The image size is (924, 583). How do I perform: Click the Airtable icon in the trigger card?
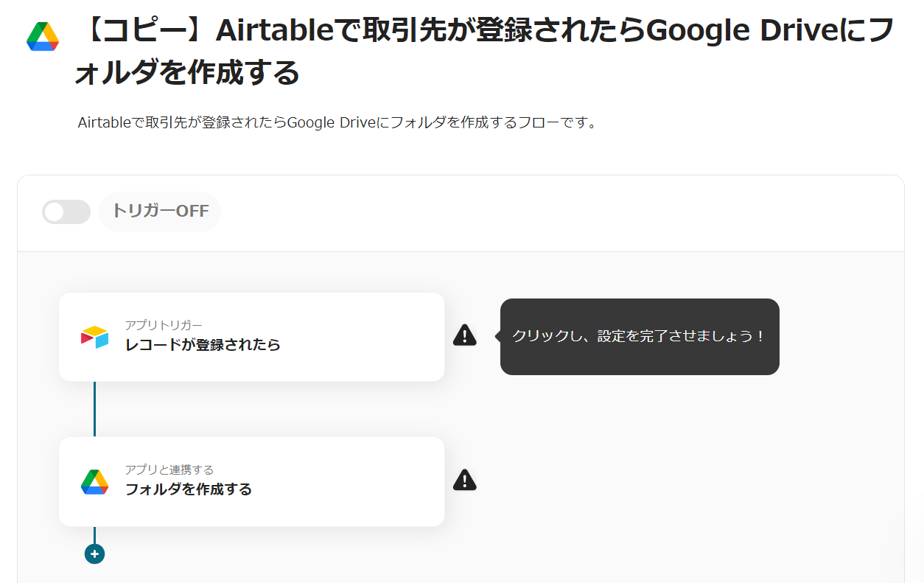94,337
